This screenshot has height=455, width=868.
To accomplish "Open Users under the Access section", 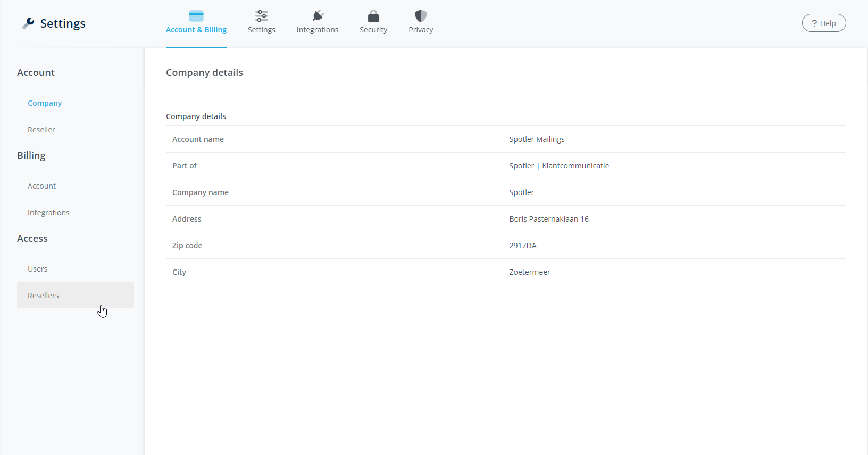I will click(37, 269).
